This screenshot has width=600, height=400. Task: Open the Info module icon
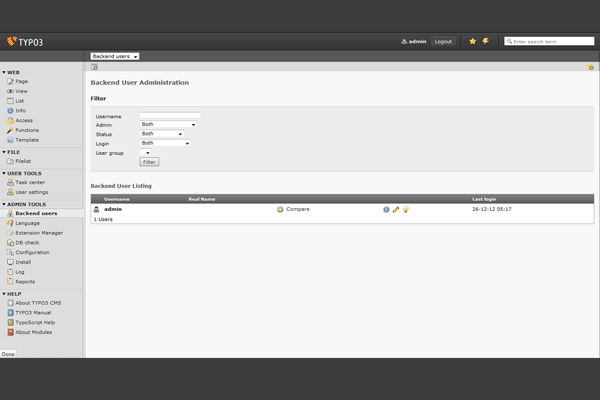pyautogui.click(x=10, y=111)
